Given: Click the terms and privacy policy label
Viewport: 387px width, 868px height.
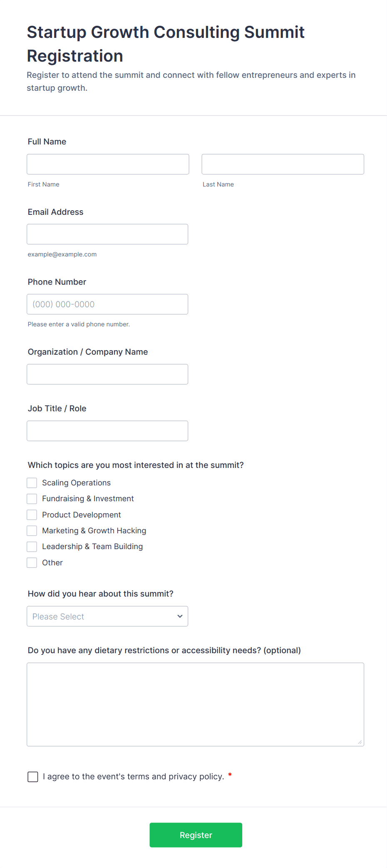Looking at the screenshot, I should (x=133, y=776).
